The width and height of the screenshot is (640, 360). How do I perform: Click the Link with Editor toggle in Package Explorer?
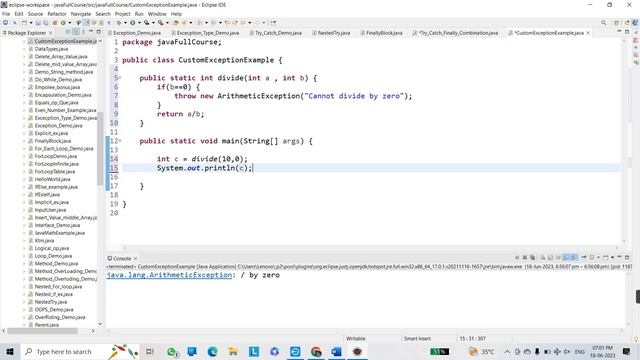[76, 32]
